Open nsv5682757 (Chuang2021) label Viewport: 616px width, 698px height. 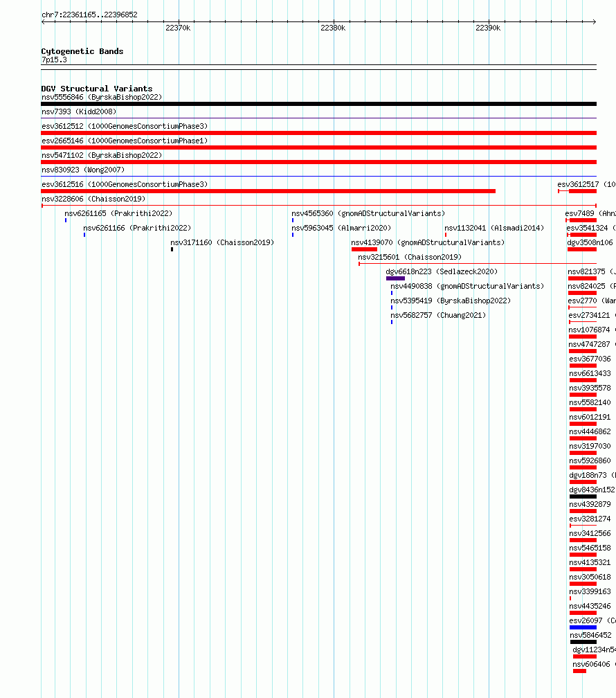pyautogui.click(x=438, y=315)
